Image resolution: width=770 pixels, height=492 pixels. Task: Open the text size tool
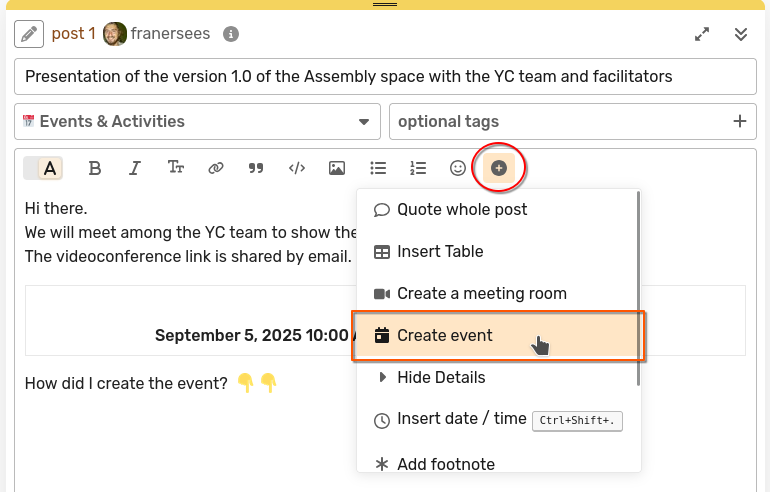point(176,168)
